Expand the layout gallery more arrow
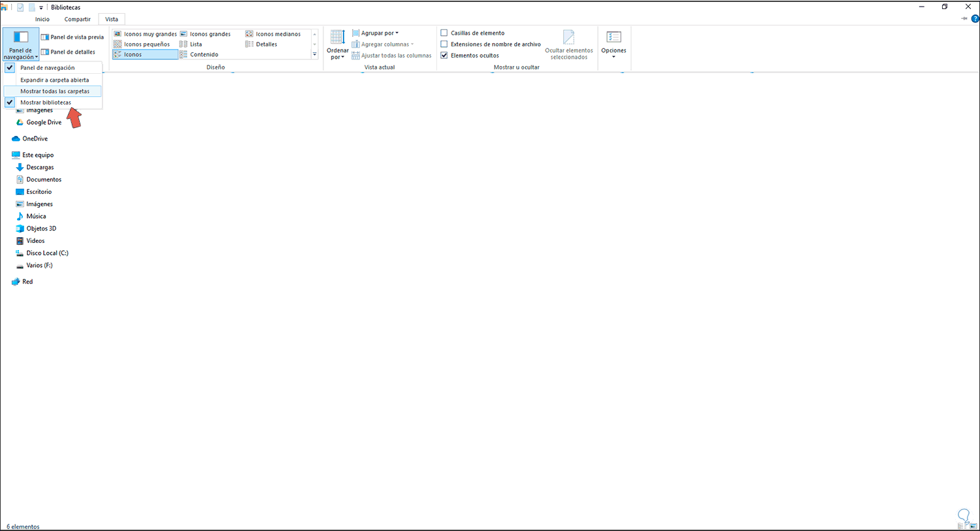The height and width of the screenshot is (531, 980). click(314, 55)
